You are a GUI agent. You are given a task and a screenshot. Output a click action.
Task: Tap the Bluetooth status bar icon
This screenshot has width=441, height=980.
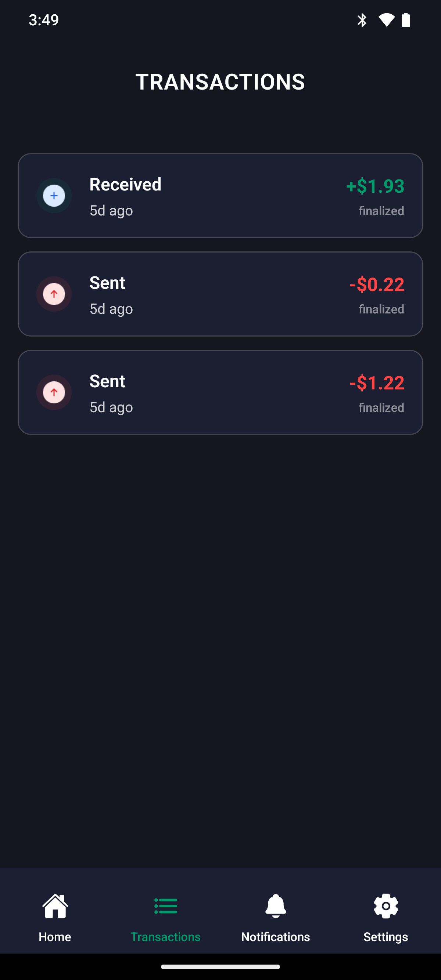coord(361,20)
